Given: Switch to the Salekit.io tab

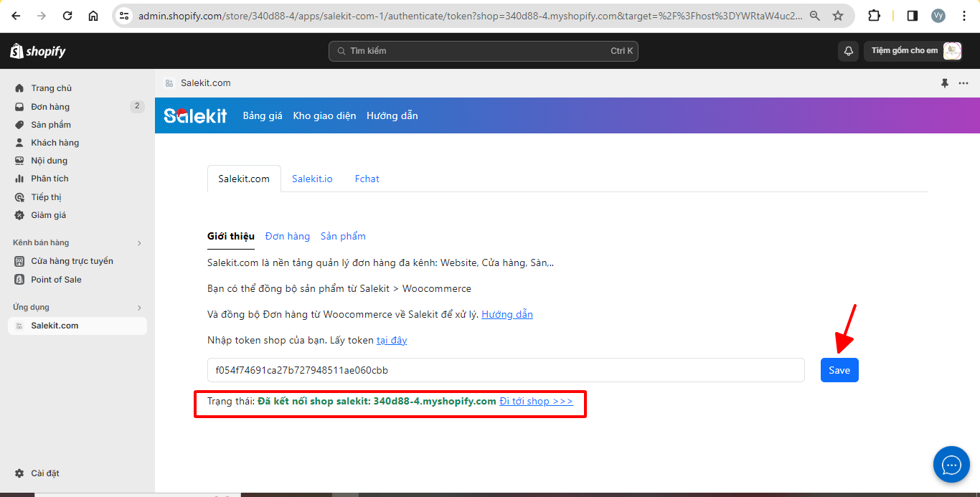Looking at the screenshot, I should click(312, 179).
